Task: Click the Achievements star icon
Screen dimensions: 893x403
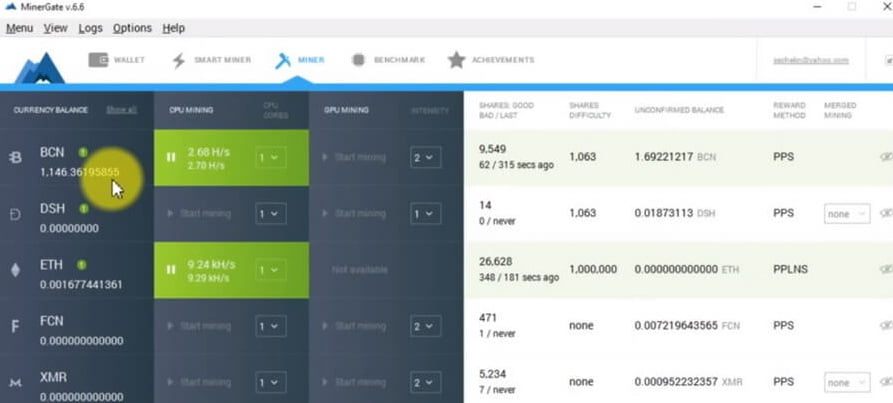Action: point(456,60)
